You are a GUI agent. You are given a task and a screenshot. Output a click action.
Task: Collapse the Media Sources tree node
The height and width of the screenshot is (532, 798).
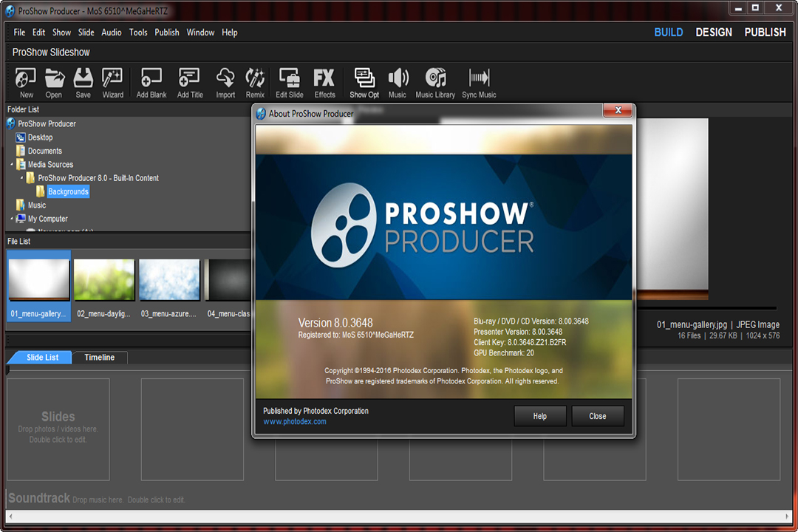pos(11,165)
